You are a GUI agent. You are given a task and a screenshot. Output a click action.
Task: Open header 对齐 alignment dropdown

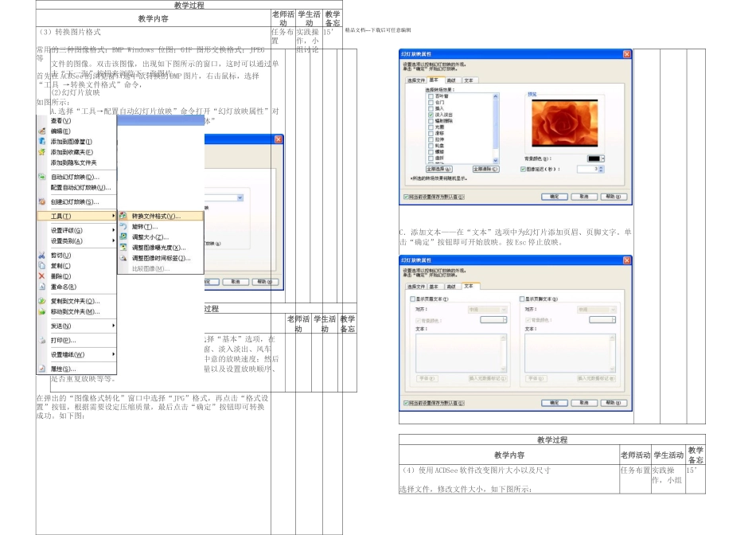pos(488,309)
